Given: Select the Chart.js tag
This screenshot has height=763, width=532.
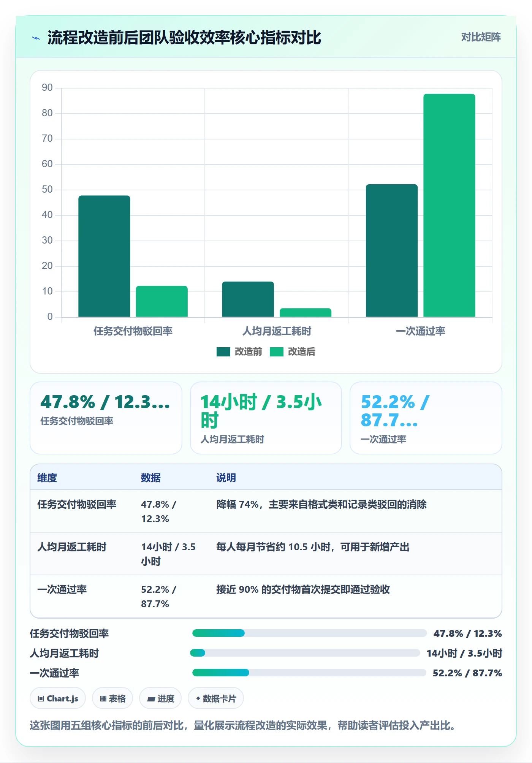Looking at the screenshot, I should click(58, 698).
